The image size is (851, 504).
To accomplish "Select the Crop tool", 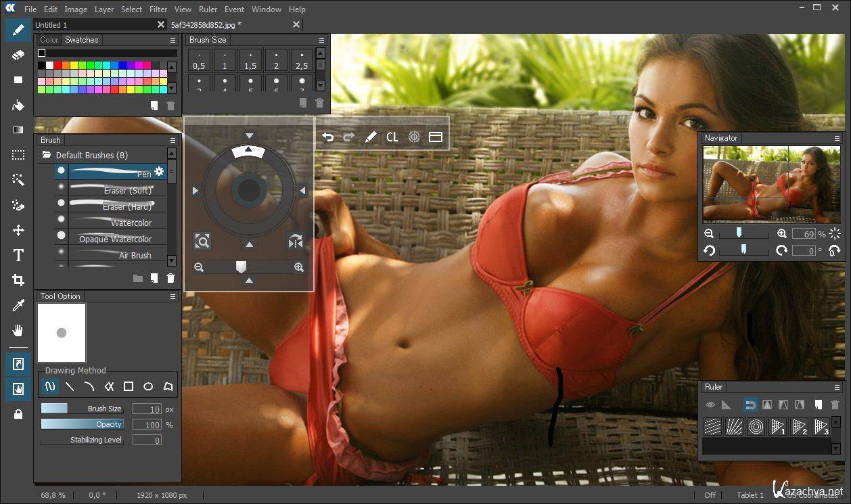I will click(x=18, y=280).
